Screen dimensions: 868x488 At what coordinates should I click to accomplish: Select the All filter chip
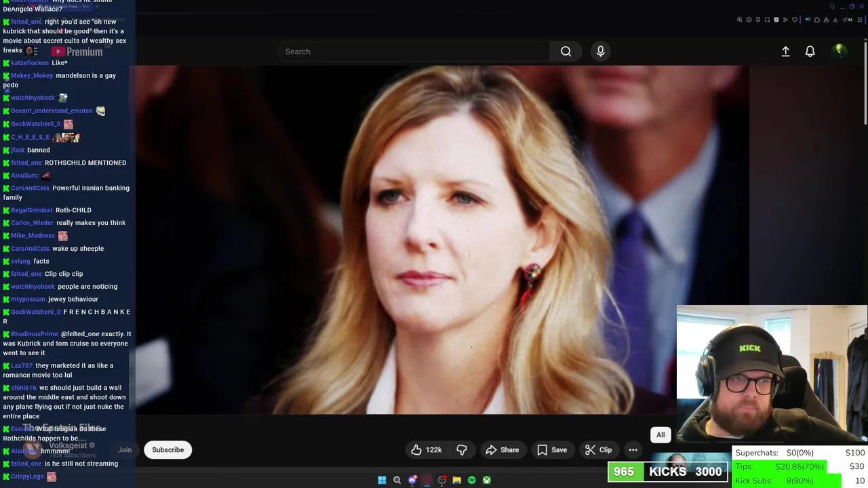click(x=660, y=435)
